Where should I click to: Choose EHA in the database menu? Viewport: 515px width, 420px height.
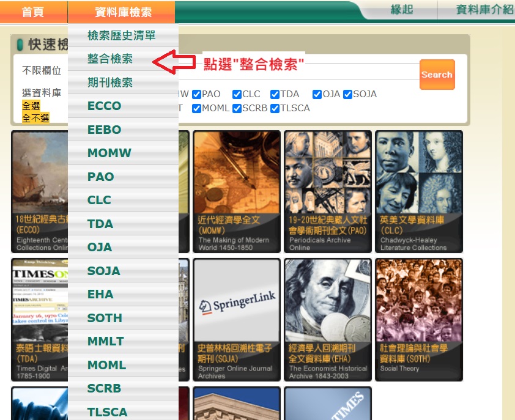click(123, 294)
